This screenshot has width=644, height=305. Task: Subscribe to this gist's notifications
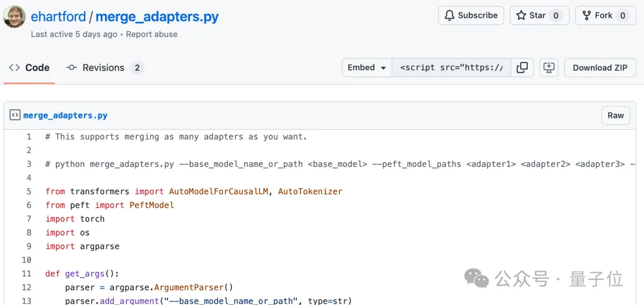point(470,15)
